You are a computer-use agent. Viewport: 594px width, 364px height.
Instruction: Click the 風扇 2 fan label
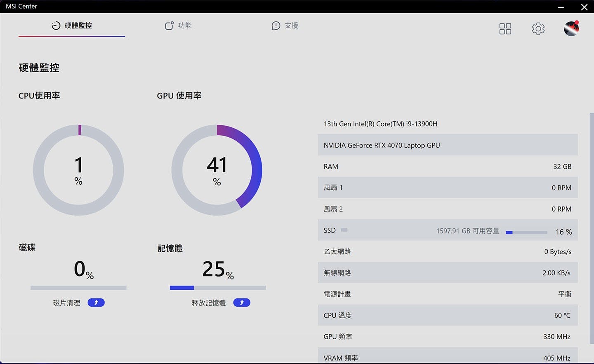pos(333,209)
